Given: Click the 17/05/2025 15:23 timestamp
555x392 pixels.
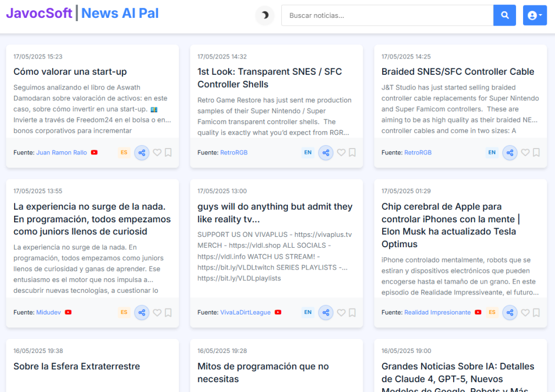Looking at the screenshot, I should [x=38, y=56].
